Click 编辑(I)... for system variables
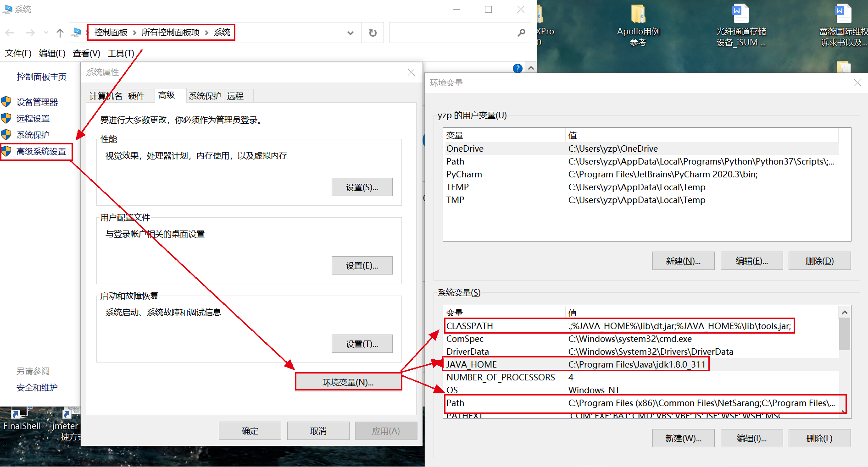The width and height of the screenshot is (868, 467). click(752, 438)
